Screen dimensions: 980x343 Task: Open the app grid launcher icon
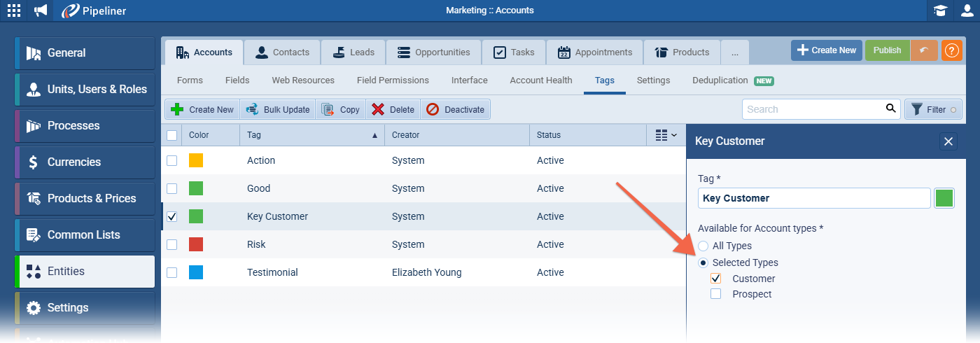coord(14,10)
